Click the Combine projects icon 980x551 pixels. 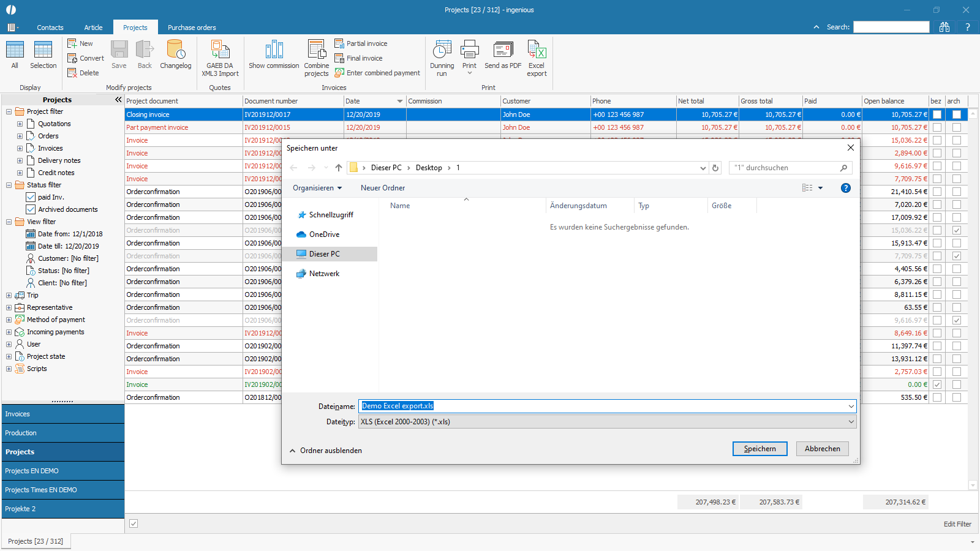tap(317, 50)
